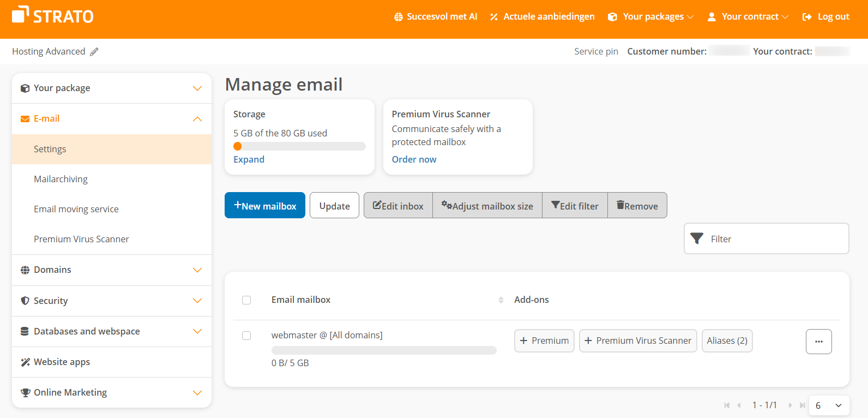Image resolution: width=868 pixels, height=418 pixels.
Task: Click the wand icon next to Website apps
Action: click(x=25, y=362)
